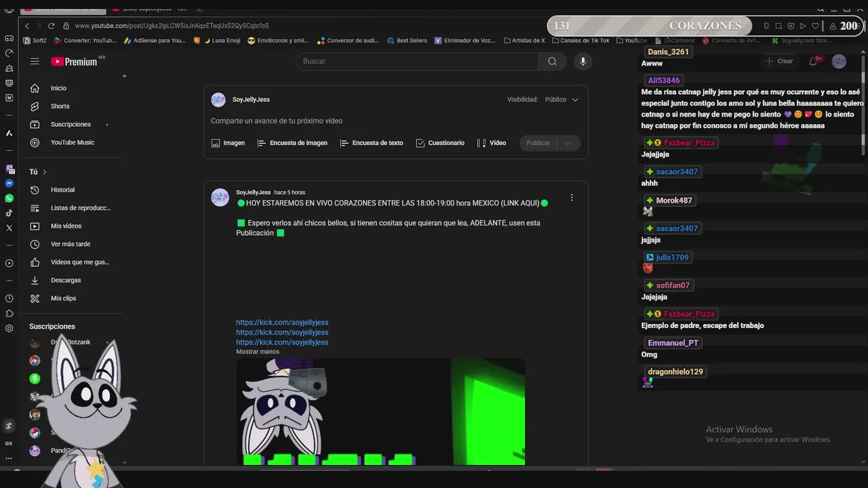This screenshot has height=488, width=868.
Task: Open the post image thumbnail
Action: pos(380,411)
